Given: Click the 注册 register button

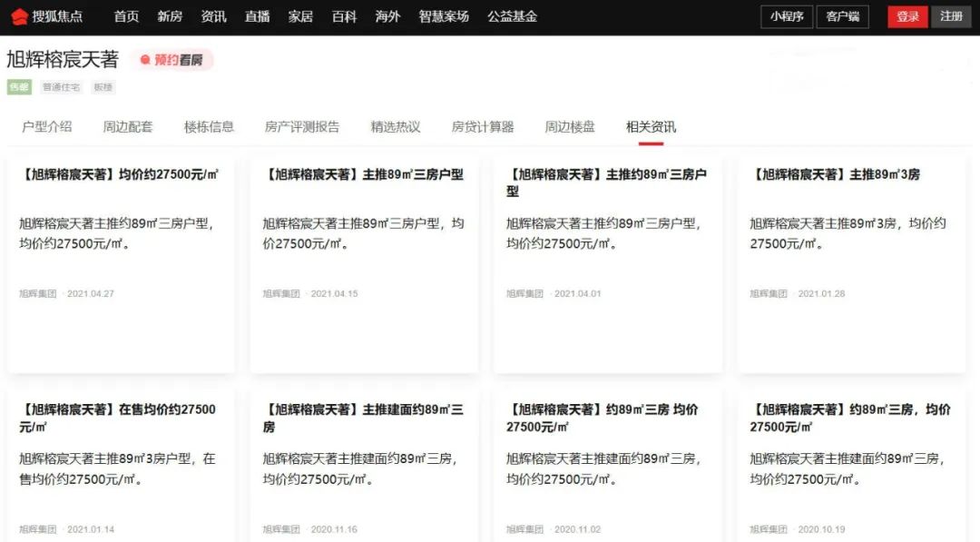Looking at the screenshot, I should coord(951,15).
